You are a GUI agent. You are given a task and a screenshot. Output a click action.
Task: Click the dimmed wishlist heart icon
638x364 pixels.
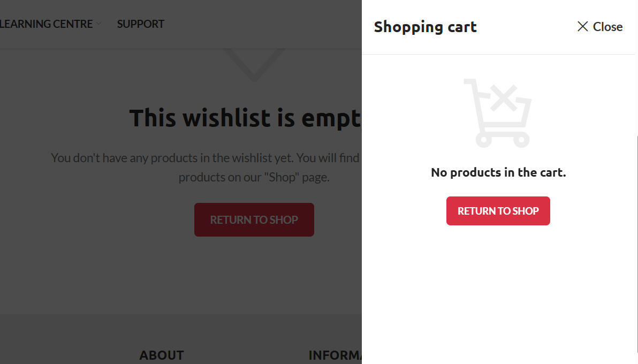tap(254, 65)
